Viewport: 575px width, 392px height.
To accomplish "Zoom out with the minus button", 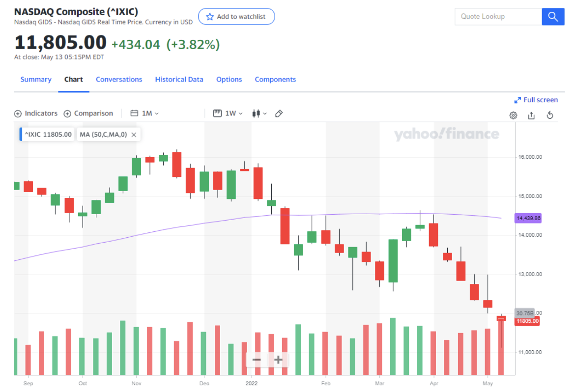I will click(257, 360).
